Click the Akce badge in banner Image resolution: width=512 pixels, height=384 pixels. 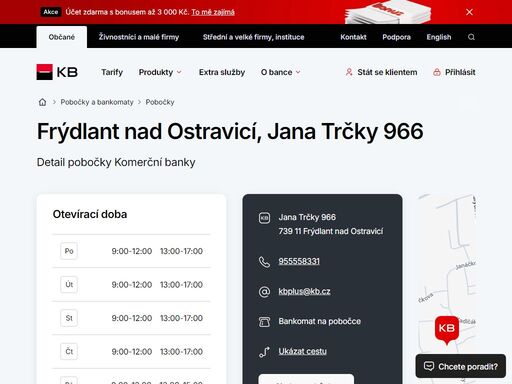(x=51, y=12)
